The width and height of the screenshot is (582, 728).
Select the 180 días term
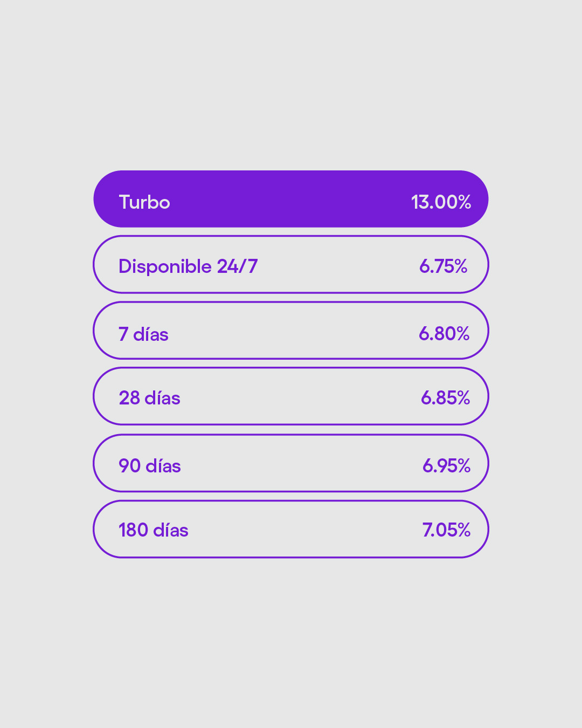pos(291,529)
